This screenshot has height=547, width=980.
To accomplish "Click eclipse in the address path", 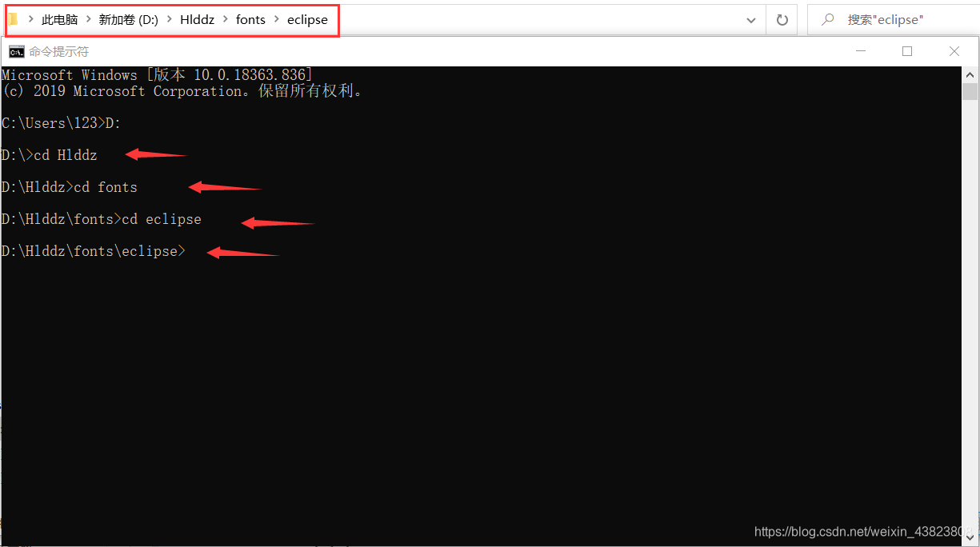I will 307,20.
